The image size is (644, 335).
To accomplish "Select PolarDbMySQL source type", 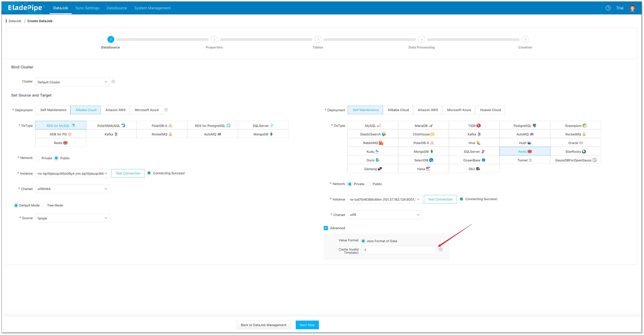I will click(111, 126).
